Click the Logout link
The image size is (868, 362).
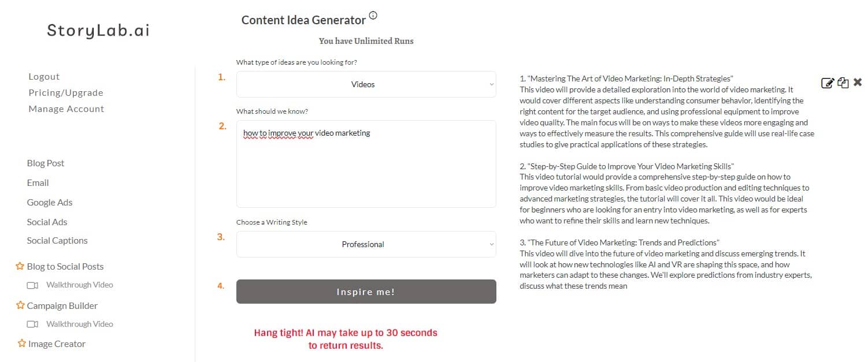tap(43, 76)
